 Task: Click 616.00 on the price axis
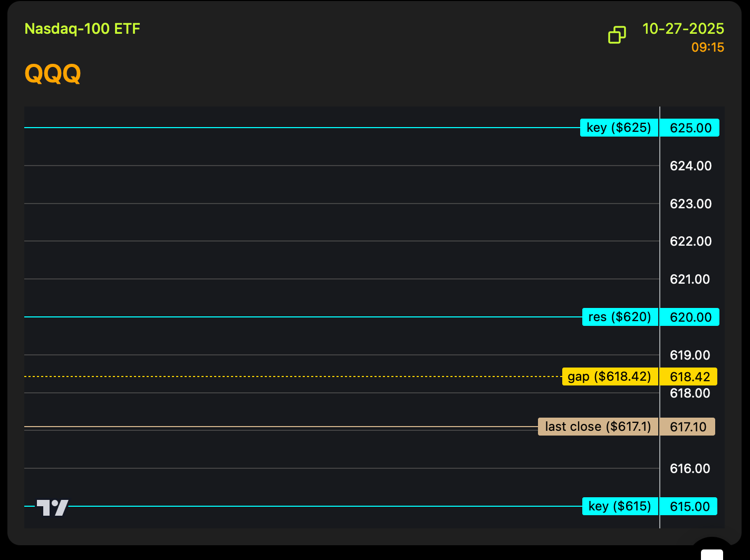689,468
